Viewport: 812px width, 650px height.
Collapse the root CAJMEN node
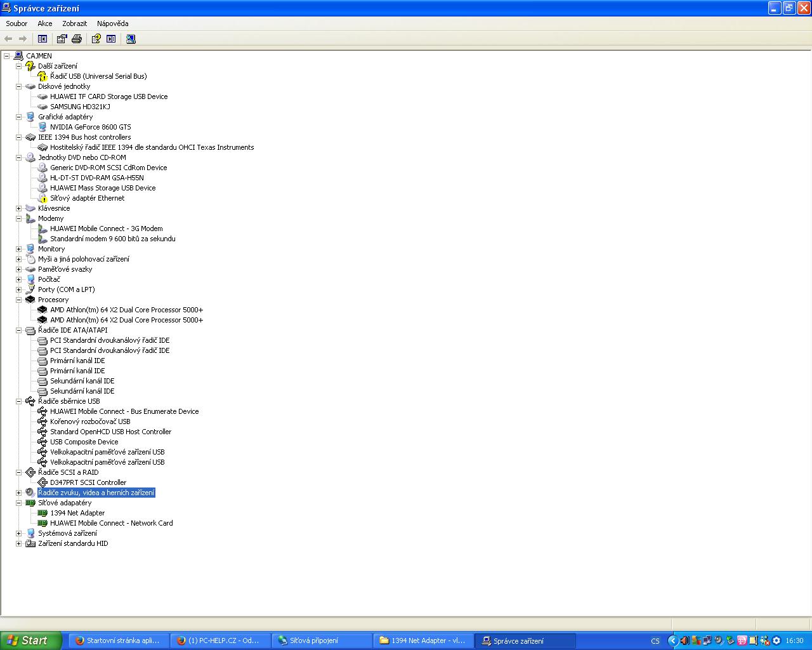6,56
